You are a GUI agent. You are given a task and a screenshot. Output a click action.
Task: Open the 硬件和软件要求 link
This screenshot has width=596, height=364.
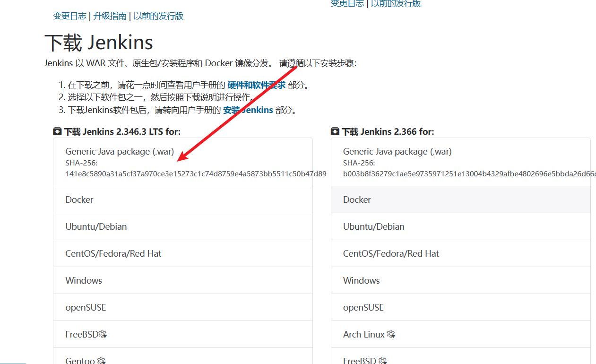tap(256, 85)
